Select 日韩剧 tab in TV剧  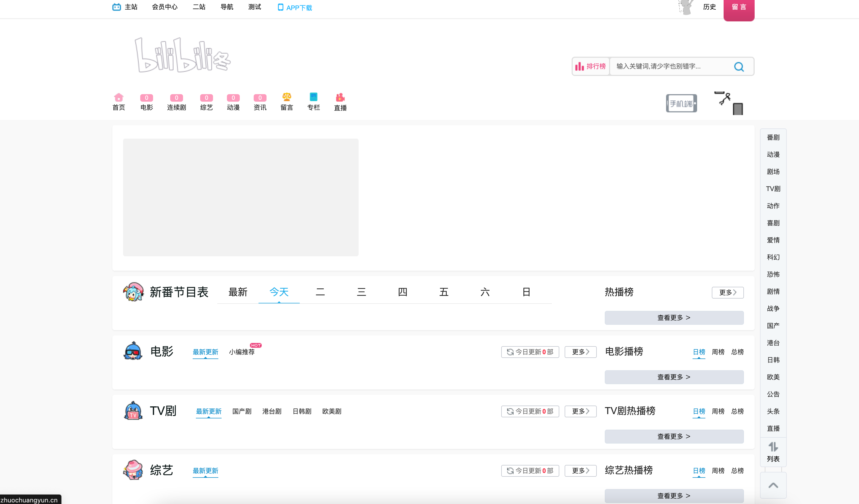[x=302, y=411]
